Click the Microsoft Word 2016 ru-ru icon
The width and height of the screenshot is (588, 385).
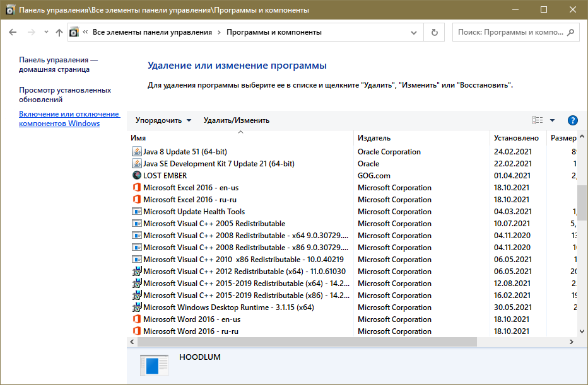[x=137, y=331]
